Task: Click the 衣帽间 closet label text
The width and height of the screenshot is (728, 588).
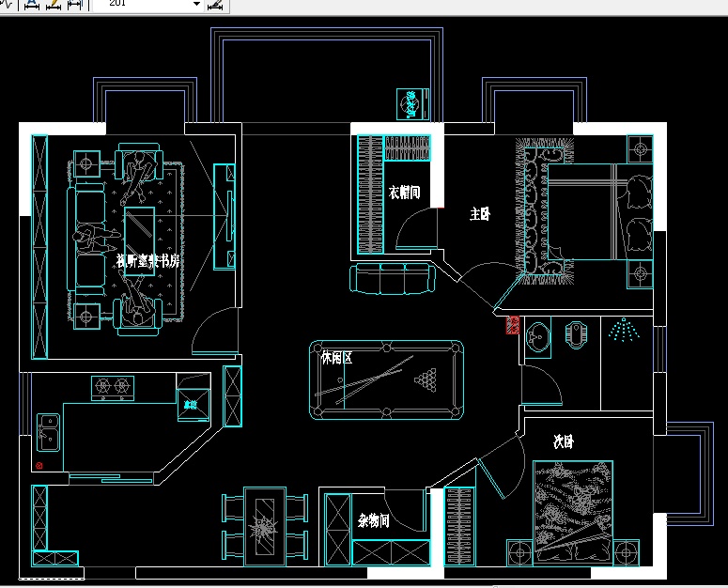Action: pyautogui.click(x=404, y=193)
